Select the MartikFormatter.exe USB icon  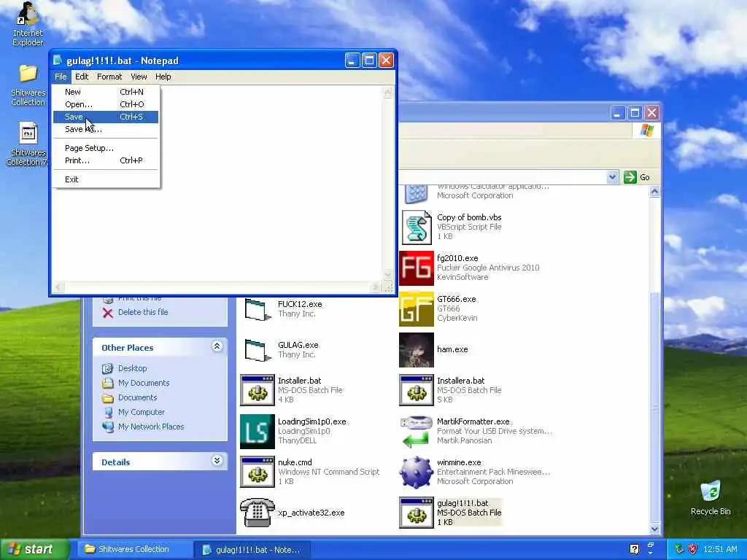click(x=415, y=432)
